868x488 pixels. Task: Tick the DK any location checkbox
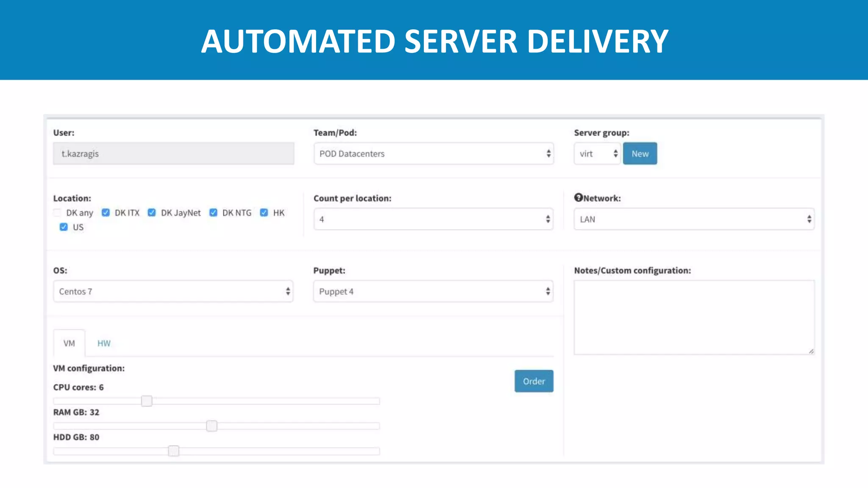(x=57, y=213)
